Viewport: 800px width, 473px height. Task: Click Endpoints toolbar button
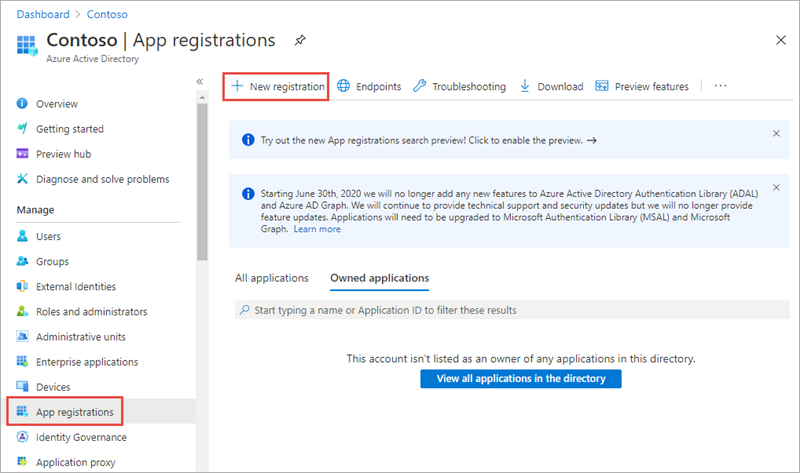pyautogui.click(x=369, y=86)
